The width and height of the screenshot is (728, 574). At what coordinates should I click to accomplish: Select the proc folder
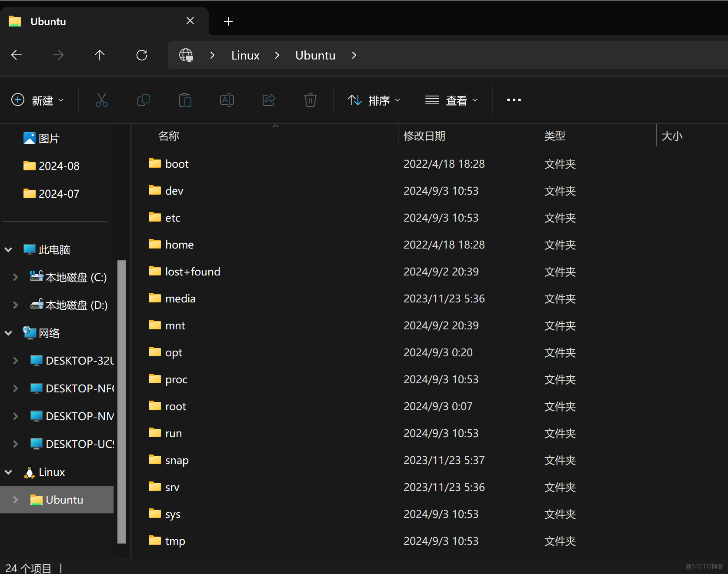pos(168,379)
